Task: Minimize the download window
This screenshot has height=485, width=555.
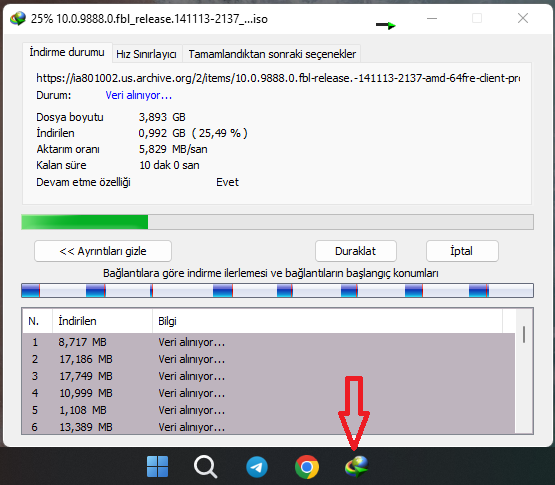Action: 432,18
